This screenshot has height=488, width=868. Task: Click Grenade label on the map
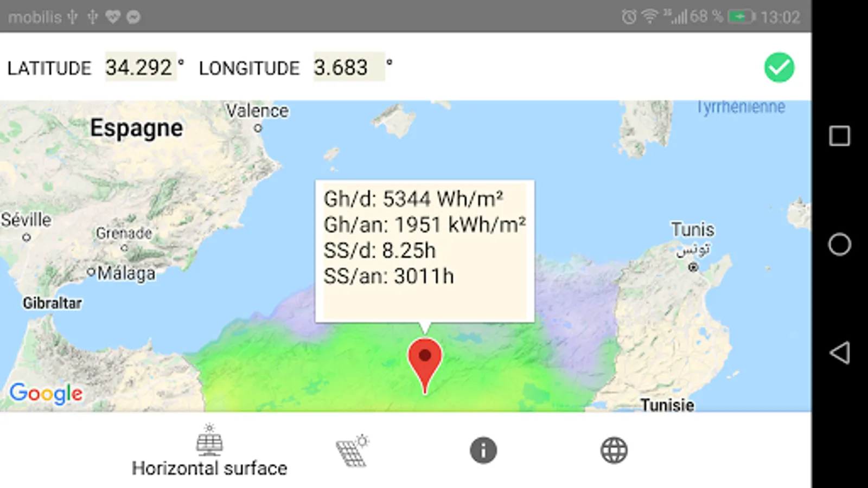124,233
